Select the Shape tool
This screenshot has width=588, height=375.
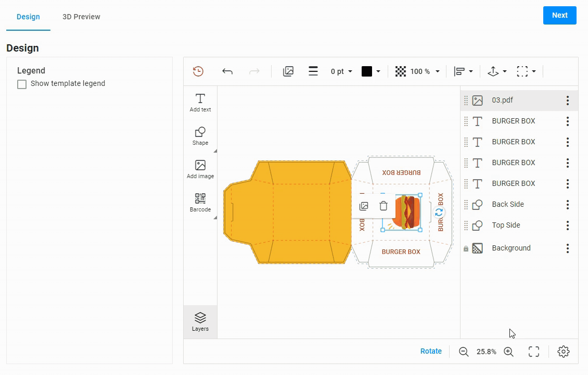[x=200, y=136]
